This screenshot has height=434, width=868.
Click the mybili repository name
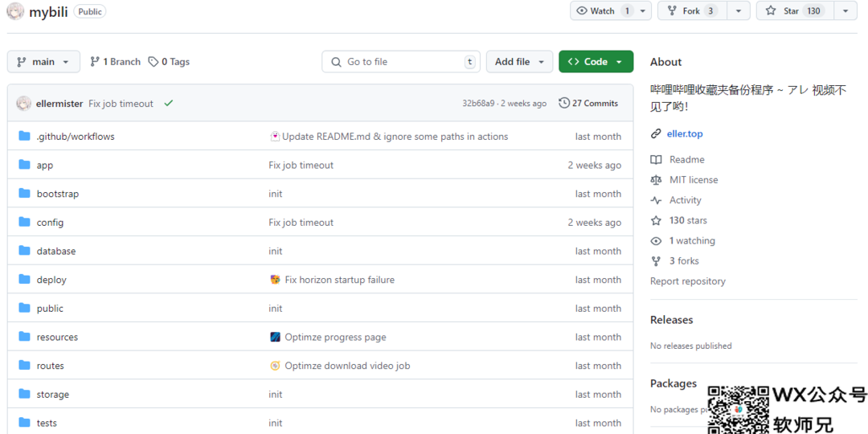point(48,11)
